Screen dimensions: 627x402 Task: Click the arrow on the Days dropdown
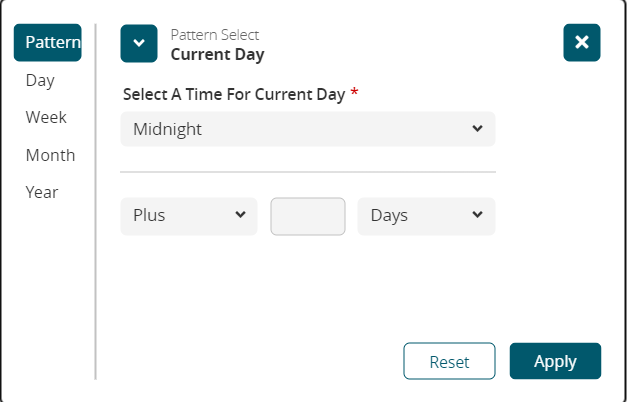[x=477, y=215]
